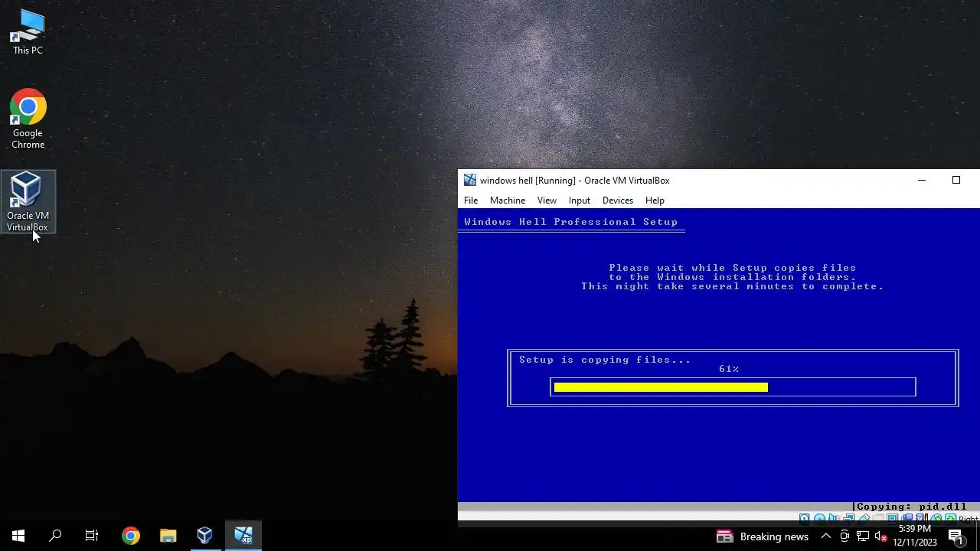Open File menu in VirtualBox
The image size is (980, 551).
pyautogui.click(x=471, y=201)
